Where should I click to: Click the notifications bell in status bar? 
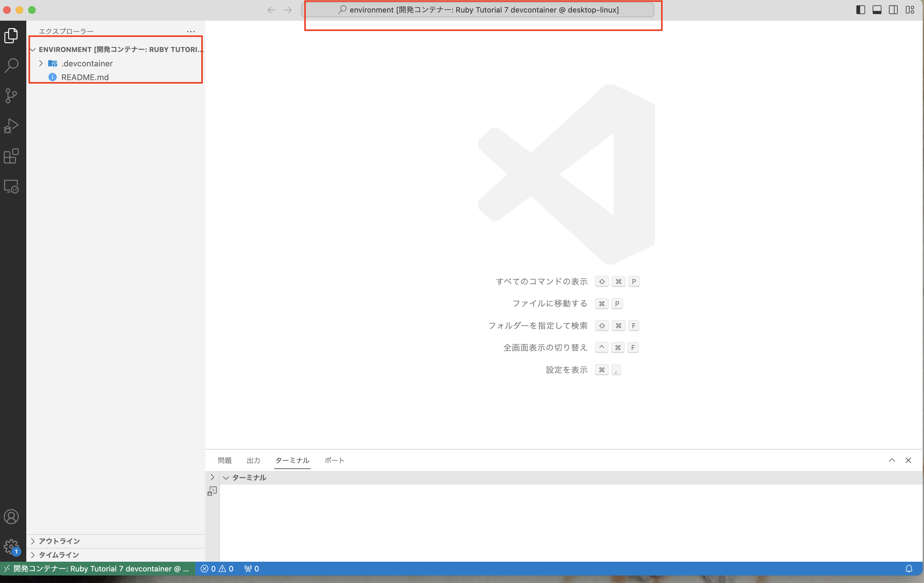[x=909, y=568]
